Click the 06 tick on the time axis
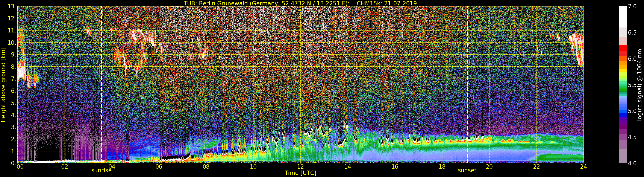This screenshot has height=177, width=644. (159, 167)
